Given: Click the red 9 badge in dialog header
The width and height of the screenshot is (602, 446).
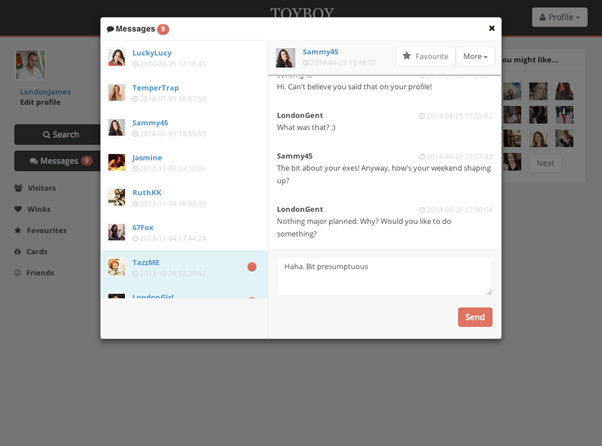Looking at the screenshot, I should (163, 29).
